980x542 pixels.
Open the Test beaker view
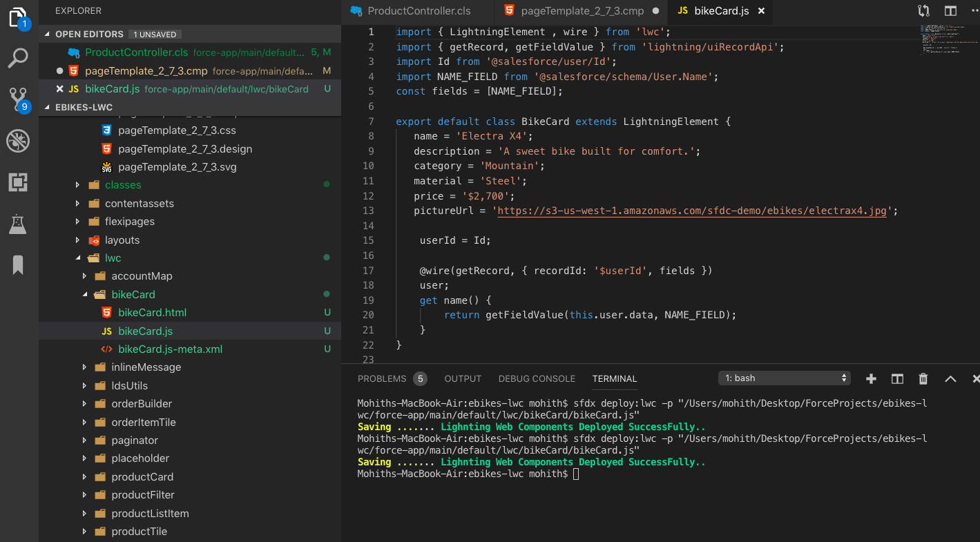coord(18,224)
